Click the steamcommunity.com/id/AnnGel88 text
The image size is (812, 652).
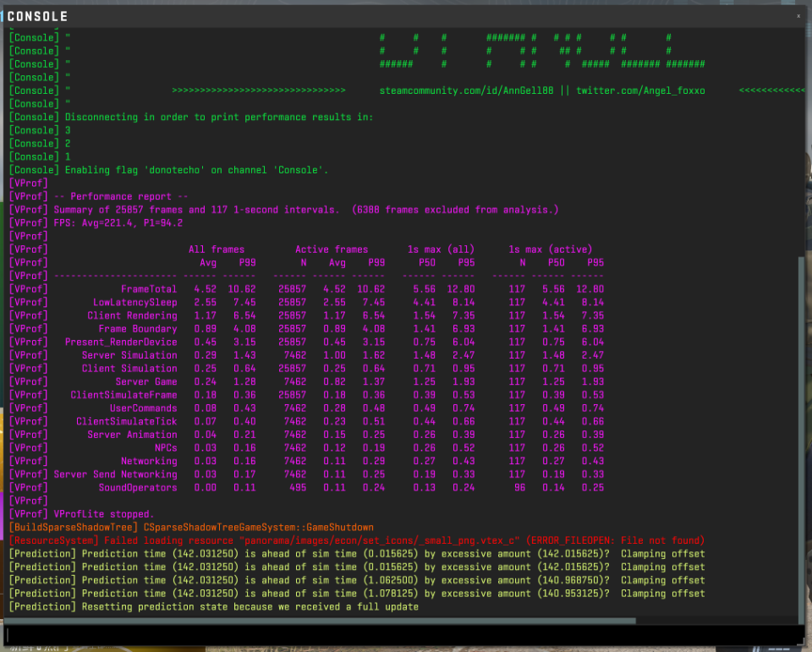(466, 90)
